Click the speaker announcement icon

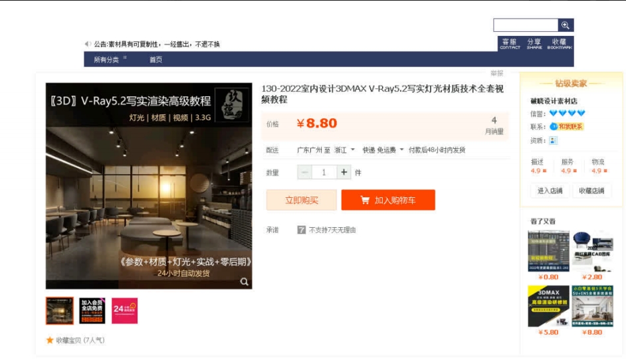click(88, 44)
